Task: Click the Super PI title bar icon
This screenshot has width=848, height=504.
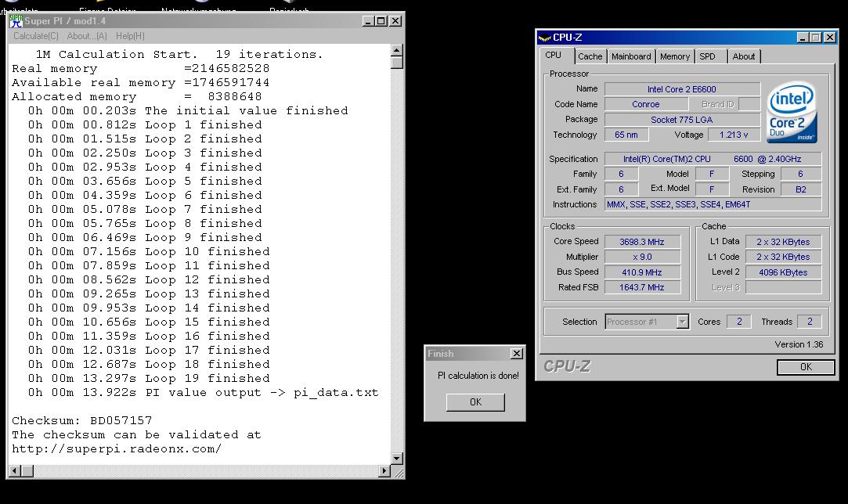Action: pyautogui.click(x=16, y=21)
